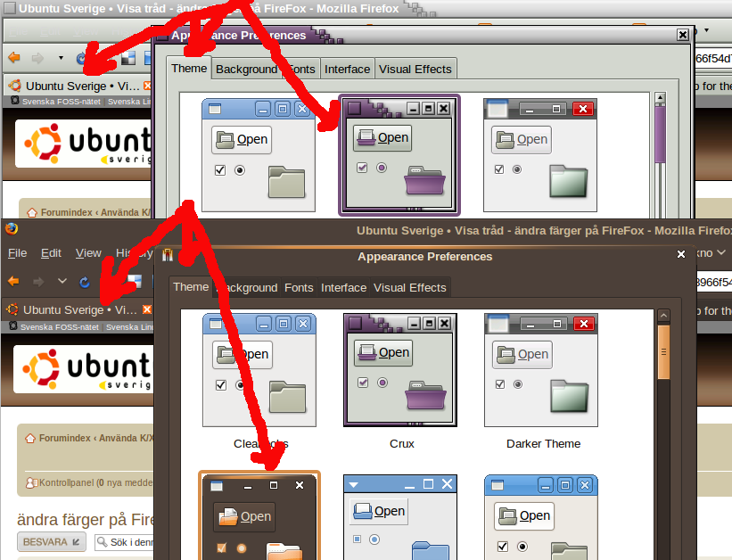Click the greyed Forward arrow in the grey Firefox window
The image size is (732, 560).
37,58
